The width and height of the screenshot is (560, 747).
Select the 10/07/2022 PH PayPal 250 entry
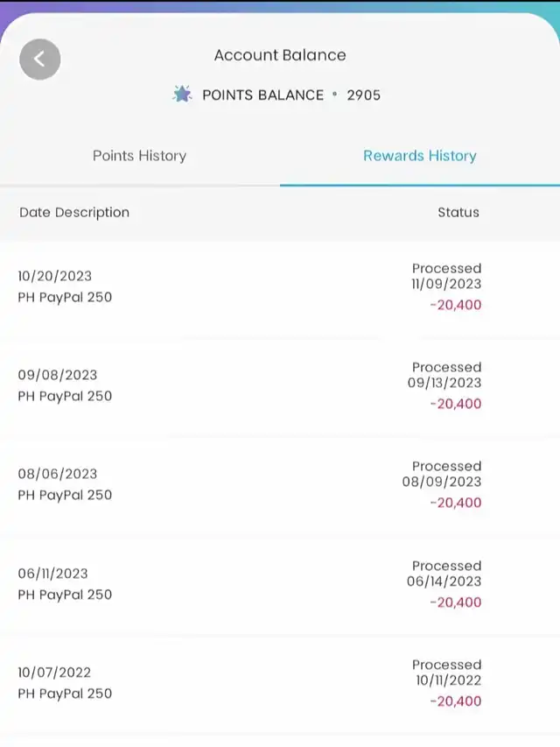point(65,683)
